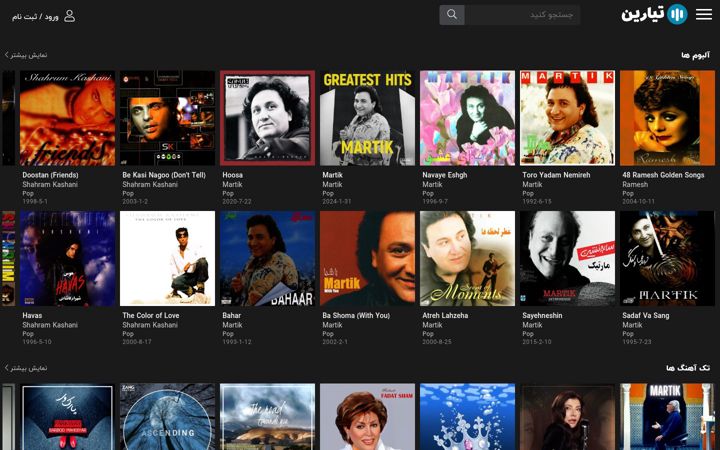Click Ba Shoma (With You) title
The image size is (720, 450).
point(356,315)
